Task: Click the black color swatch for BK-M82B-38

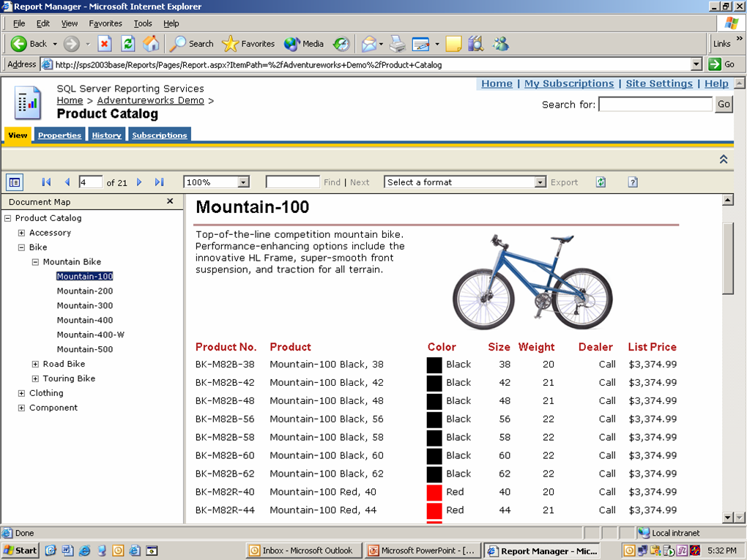Action: click(x=434, y=365)
